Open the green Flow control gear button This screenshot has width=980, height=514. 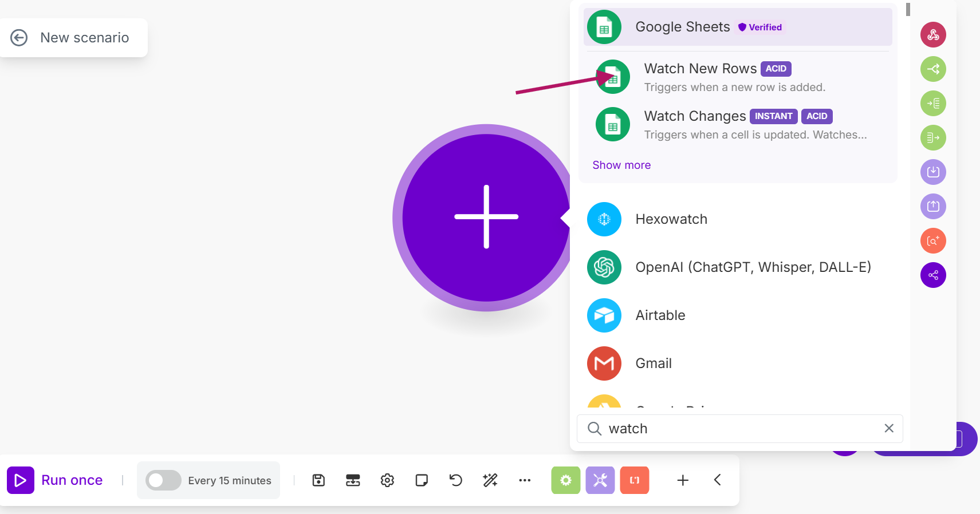566,480
